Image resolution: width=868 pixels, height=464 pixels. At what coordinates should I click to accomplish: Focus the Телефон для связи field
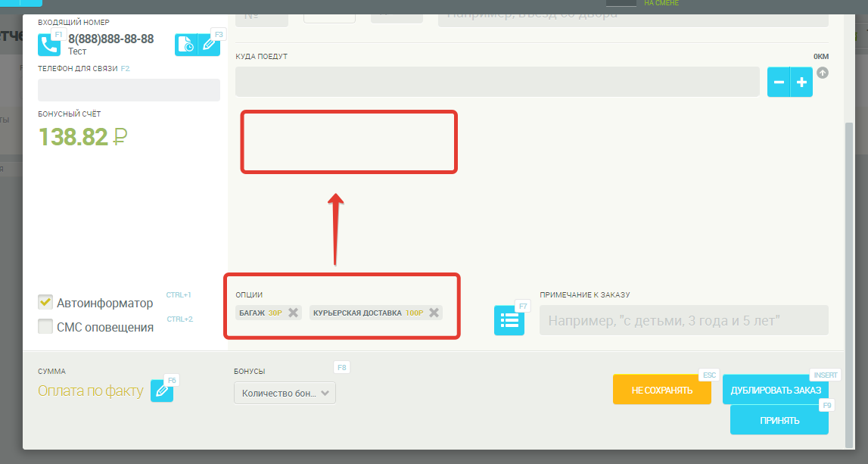pyautogui.click(x=129, y=90)
